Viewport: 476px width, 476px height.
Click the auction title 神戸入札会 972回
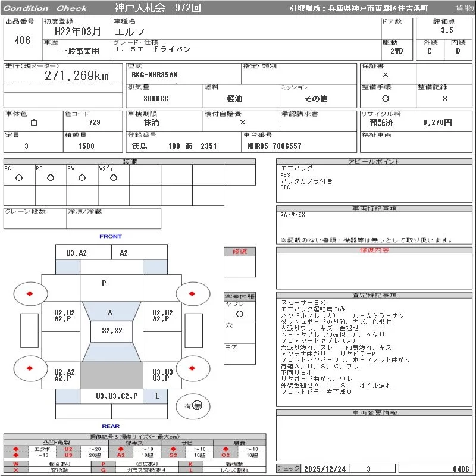click(x=158, y=8)
